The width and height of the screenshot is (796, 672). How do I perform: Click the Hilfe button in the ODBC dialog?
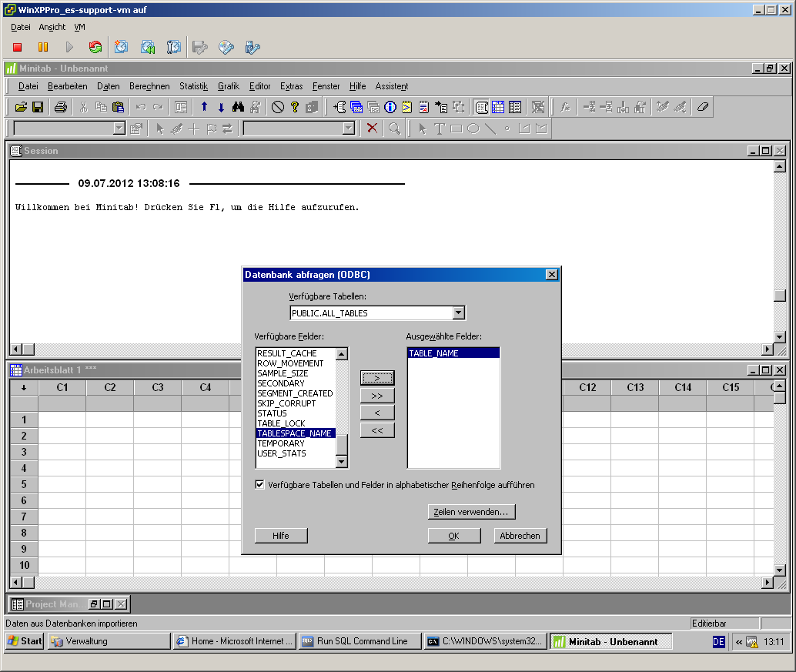[x=281, y=536]
